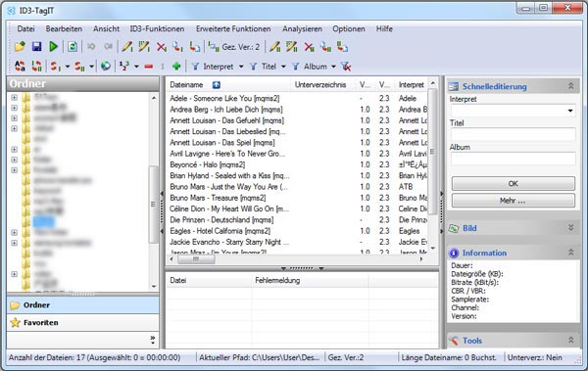Open the Interpret filter dropdown arrow

point(241,67)
